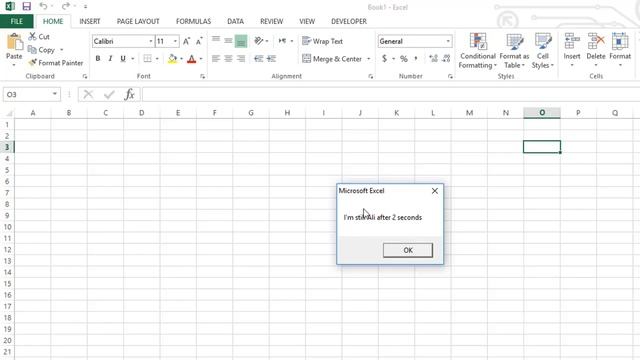Image resolution: width=640 pixels, height=360 pixels.
Task: Open Name Box dropdown arrow
Action: (x=55, y=94)
